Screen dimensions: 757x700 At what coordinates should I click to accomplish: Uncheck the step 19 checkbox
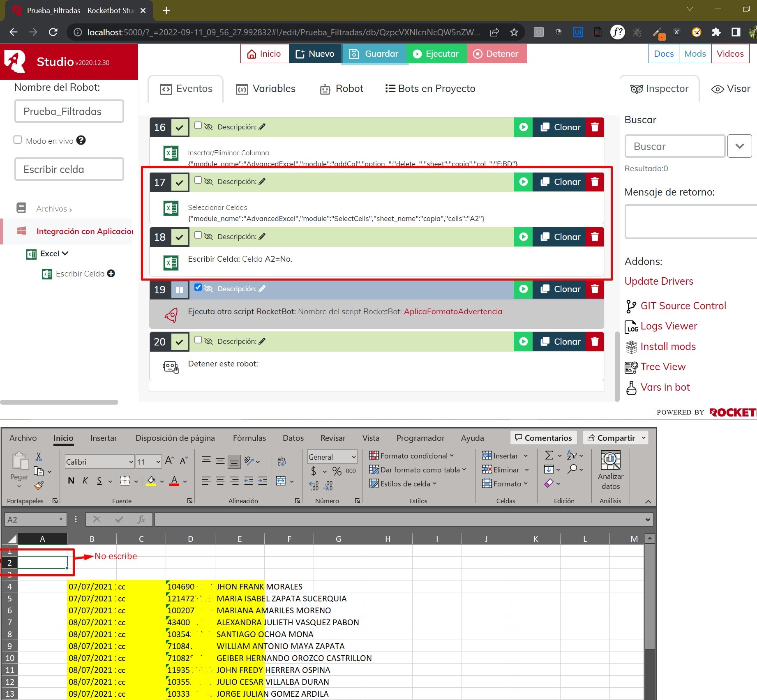tap(198, 288)
